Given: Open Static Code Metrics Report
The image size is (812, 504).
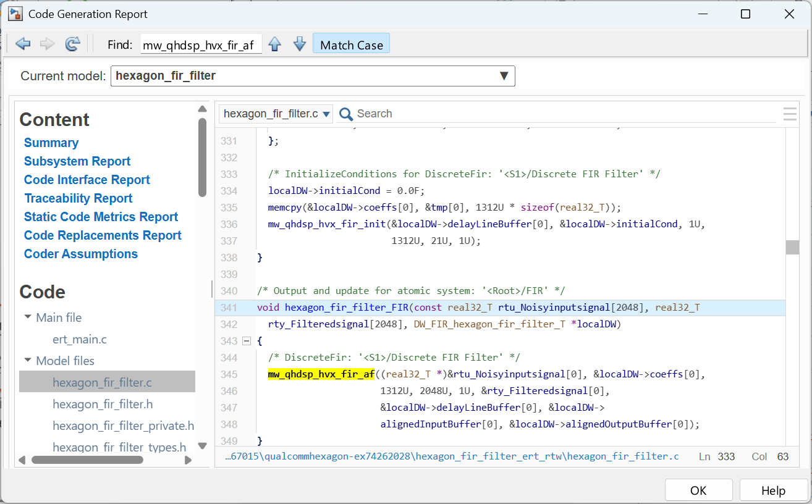Looking at the screenshot, I should [x=101, y=217].
